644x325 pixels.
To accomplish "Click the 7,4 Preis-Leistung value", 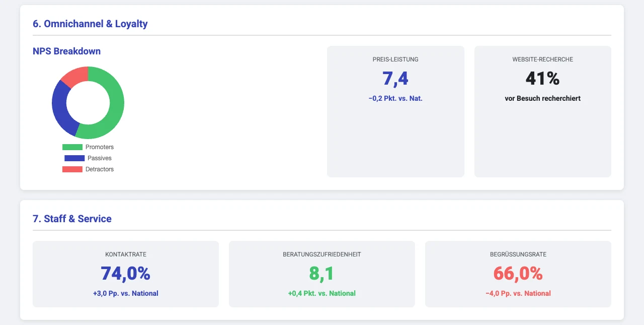I will coord(395,79).
